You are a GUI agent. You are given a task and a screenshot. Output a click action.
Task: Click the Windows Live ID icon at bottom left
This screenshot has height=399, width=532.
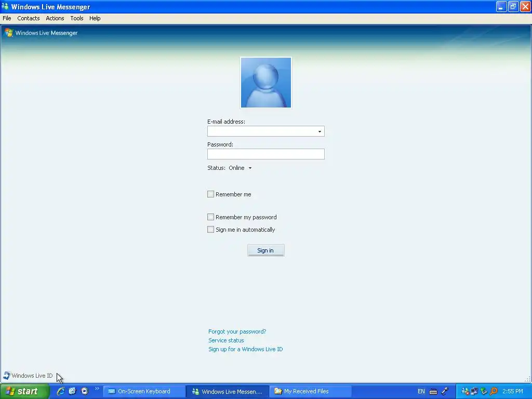point(7,375)
